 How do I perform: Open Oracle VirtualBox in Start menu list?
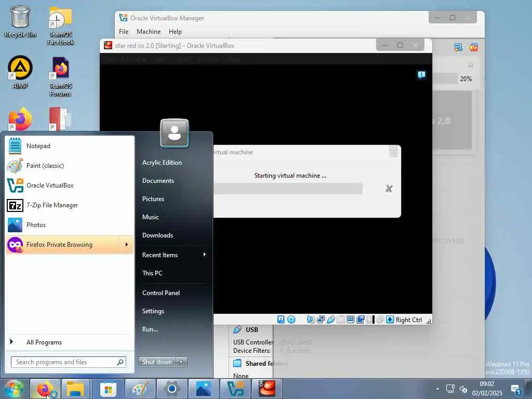click(70, 185)
